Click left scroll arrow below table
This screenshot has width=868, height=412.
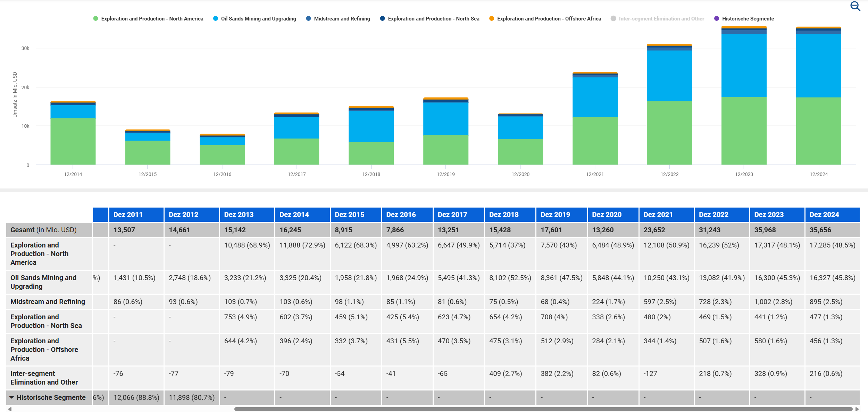10,409
